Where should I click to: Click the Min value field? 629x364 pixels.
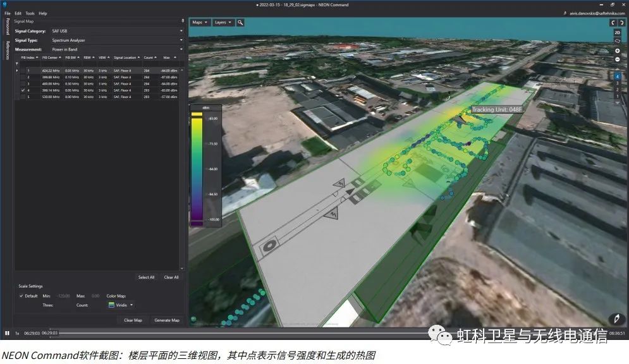[63, 296]
